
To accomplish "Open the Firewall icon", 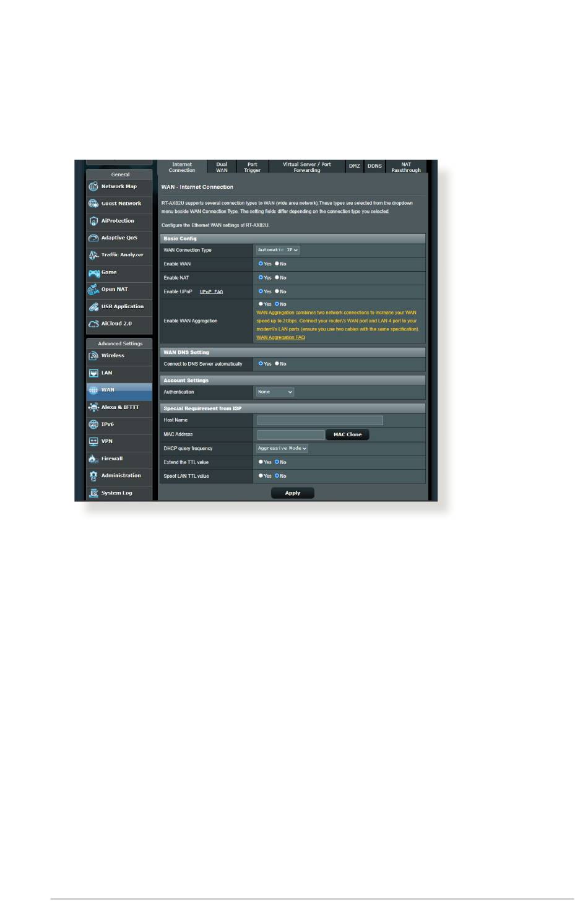I will [x=93, y=459].
